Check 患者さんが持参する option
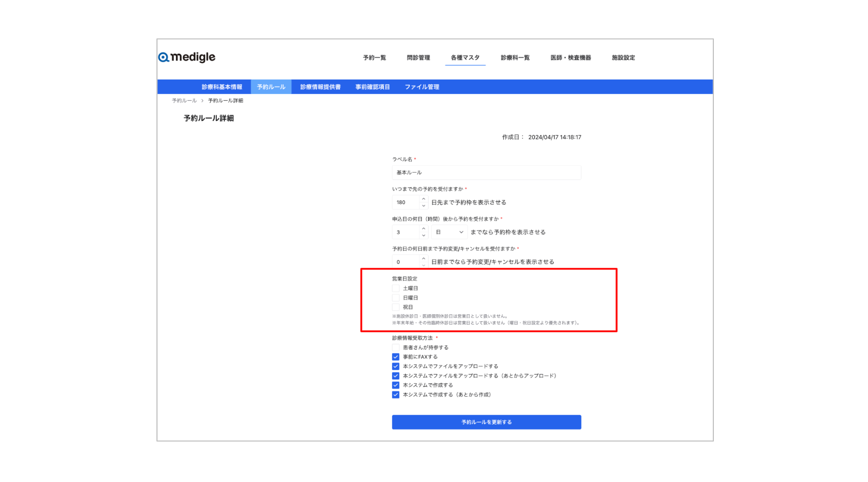868x482 pixels. pos(396,347)
